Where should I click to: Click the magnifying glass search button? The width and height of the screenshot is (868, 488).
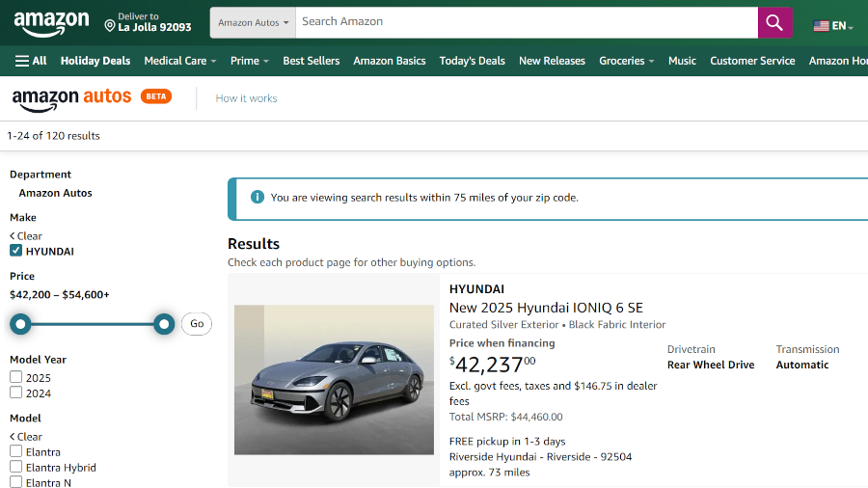coord(774,23)
